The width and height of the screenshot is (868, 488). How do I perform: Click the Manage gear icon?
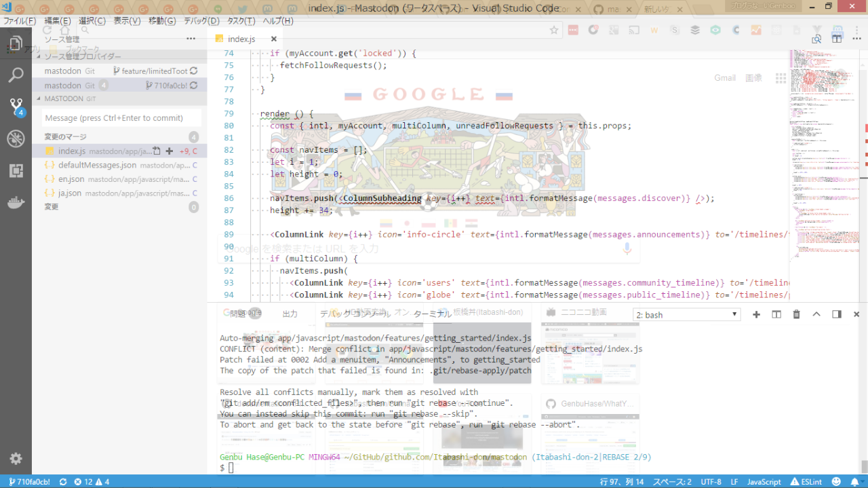pyautogui.click(x=16, y=459)
